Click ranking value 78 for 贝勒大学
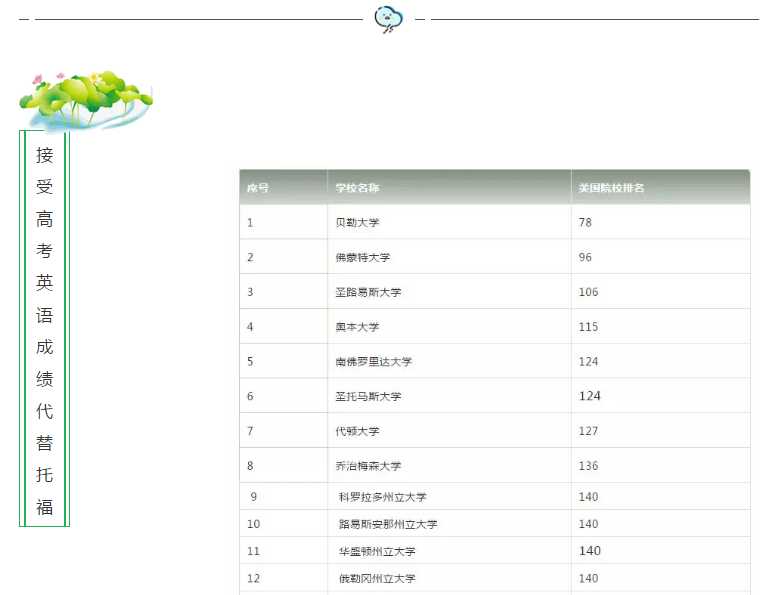This screenshot has width=779, height=595. point(585,223)
